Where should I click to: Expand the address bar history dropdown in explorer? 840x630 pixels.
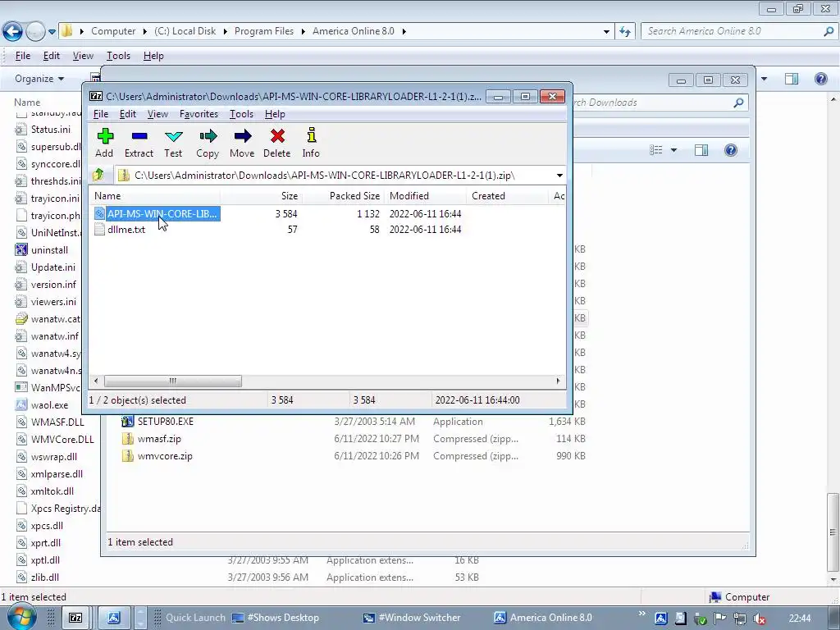point(606,32)
